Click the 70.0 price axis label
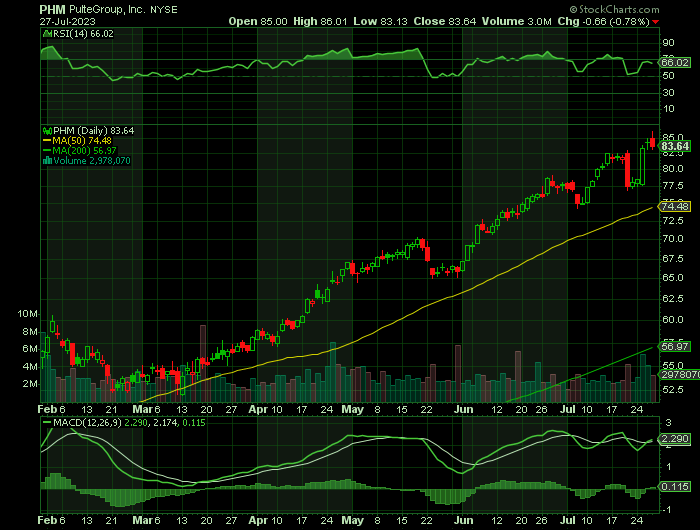 [673, 238]
